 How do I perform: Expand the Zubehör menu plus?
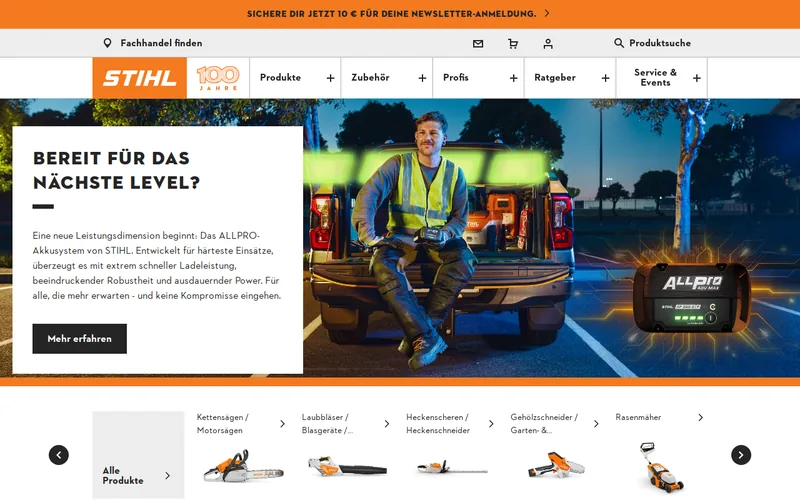[x=422, y=78]
